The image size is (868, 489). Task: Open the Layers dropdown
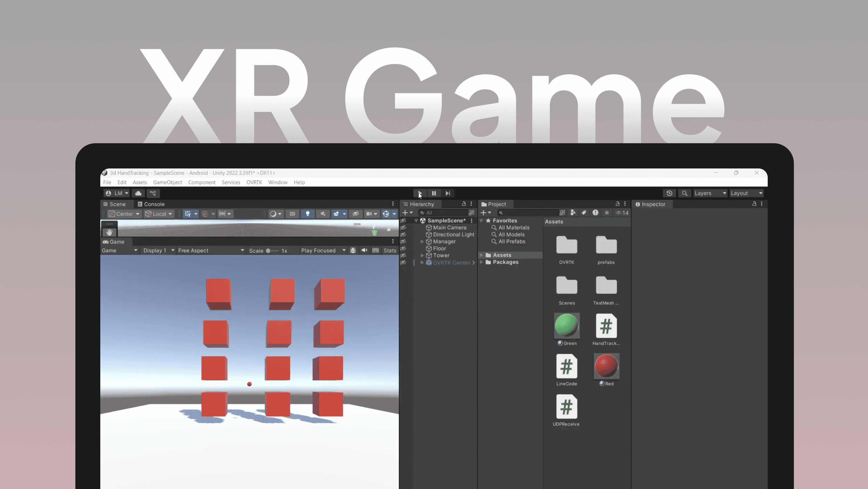(710, 193)
